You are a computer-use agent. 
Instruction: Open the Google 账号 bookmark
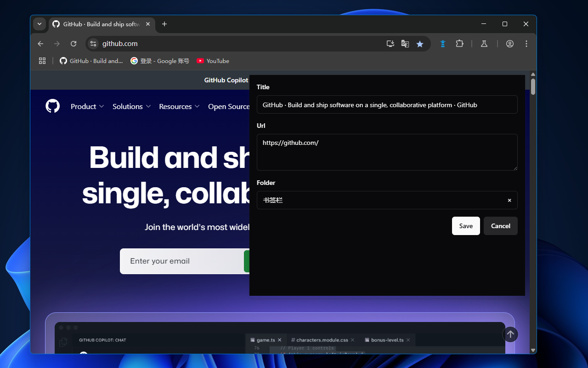point(160,61)
